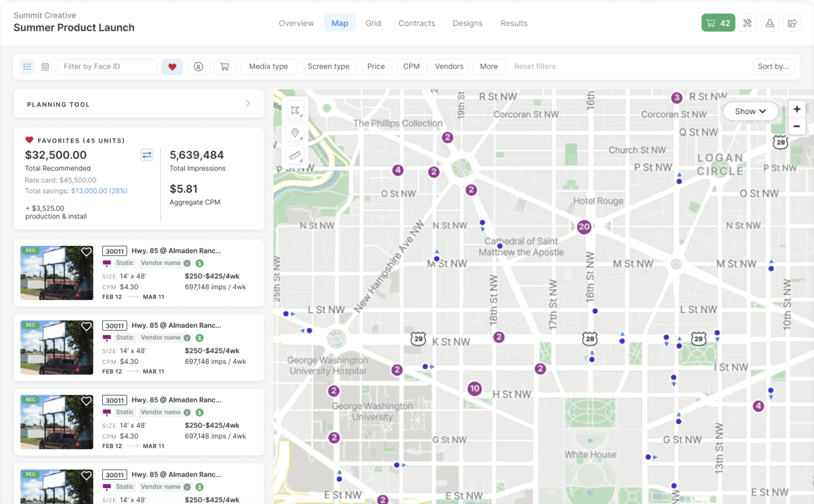Screen dimensions: 814x504
Task: Open the Vendors filter dropdown
Action: pyautogui.click(x=449, y=67)
